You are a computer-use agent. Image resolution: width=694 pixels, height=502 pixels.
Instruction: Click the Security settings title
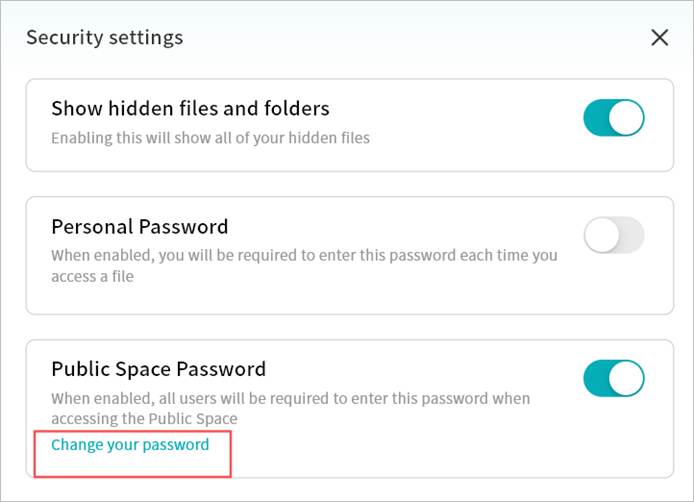pos(104,38)
